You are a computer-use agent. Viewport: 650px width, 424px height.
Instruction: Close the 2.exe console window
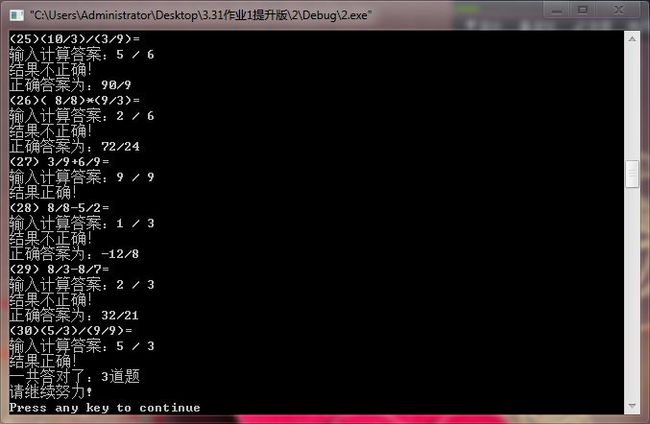618,10
